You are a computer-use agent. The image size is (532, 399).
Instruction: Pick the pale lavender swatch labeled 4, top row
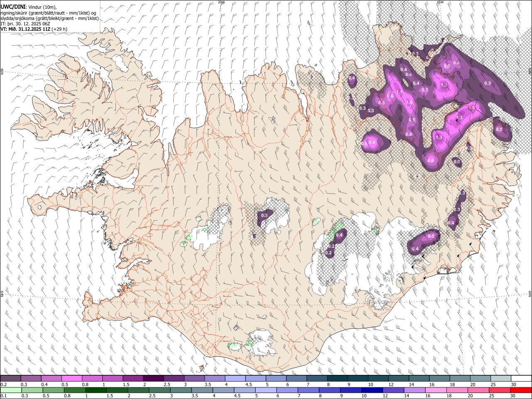[235, 378]
